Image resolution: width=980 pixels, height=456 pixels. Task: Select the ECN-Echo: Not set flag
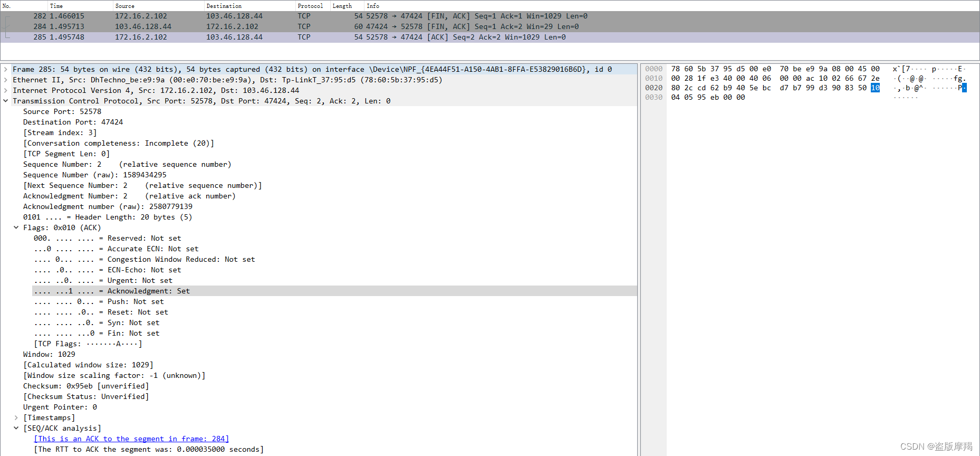tap(108, 270)
